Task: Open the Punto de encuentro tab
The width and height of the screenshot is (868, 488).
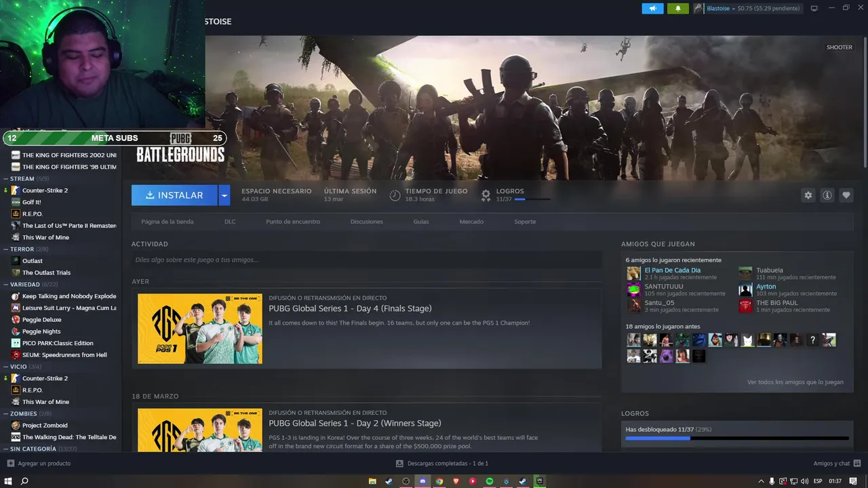Action: tap(293, 222)
